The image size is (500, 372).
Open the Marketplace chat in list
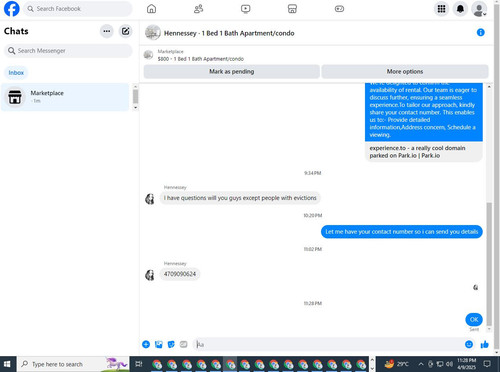point(65,97)
